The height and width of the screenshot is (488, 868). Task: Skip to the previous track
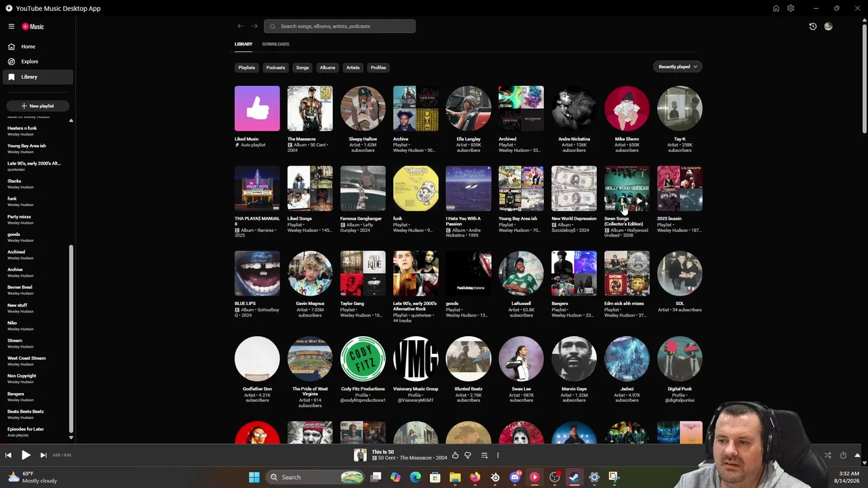click(8, 455)
